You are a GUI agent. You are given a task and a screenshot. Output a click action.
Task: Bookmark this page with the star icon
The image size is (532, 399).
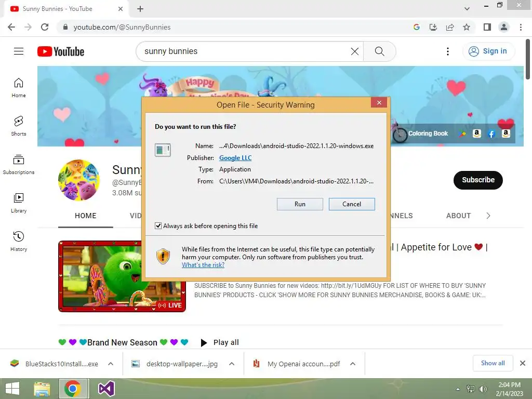pyautogui.click(x=467, y=27)
